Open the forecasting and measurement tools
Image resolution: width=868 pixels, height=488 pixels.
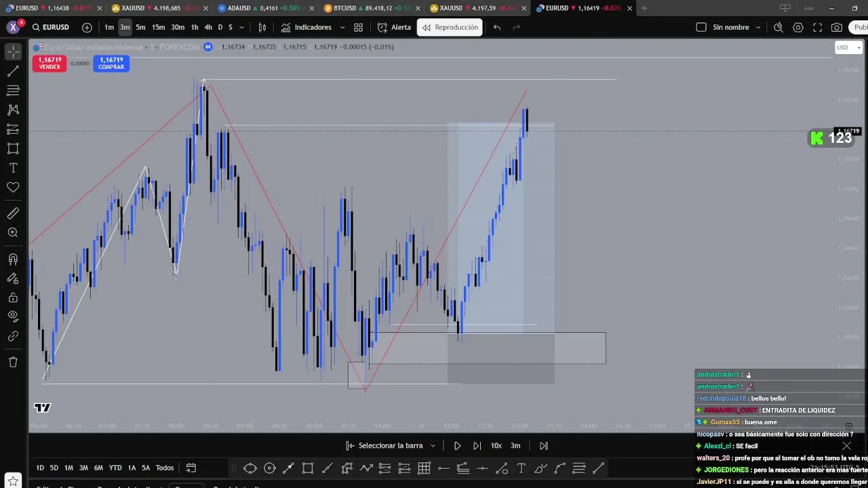click(13, 129)
